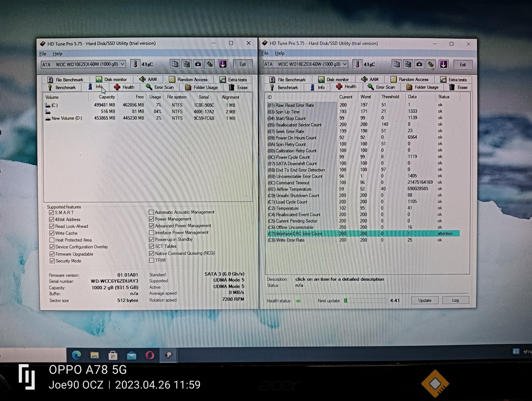Click camera save-screenshot icon in right window
Screen dimensions: 532x401
[x=420, y=64]
